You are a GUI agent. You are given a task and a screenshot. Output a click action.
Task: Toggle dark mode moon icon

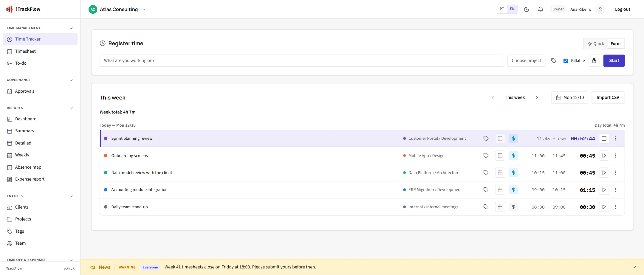[x=527, y=9]
